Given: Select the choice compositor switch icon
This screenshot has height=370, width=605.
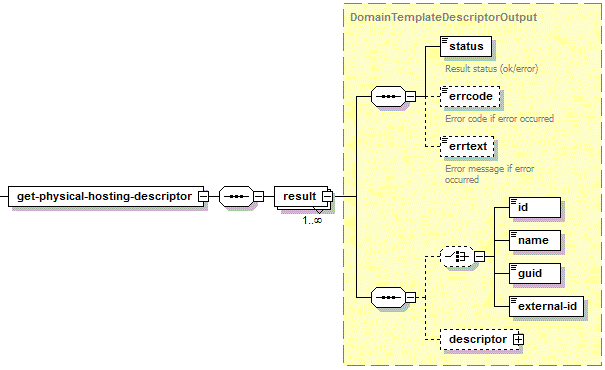Looking at the screenshot, I should [457, 257].
